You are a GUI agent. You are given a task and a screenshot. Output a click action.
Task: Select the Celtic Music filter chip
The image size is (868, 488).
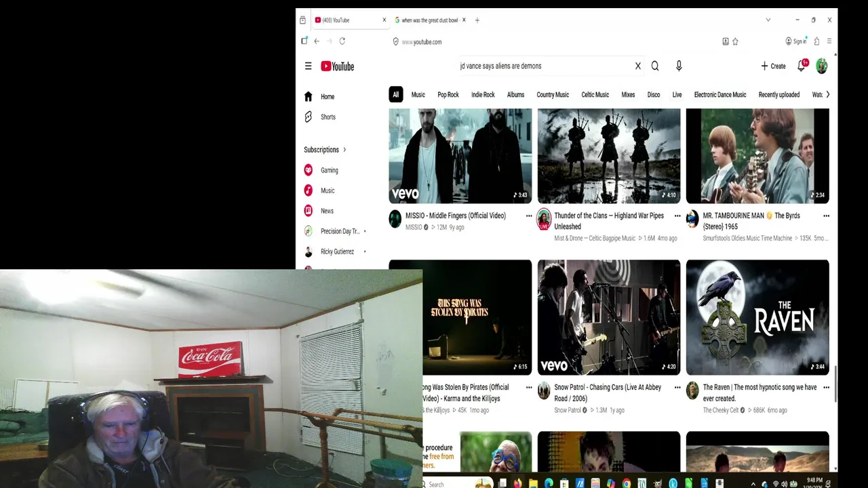tap(595, 95)
